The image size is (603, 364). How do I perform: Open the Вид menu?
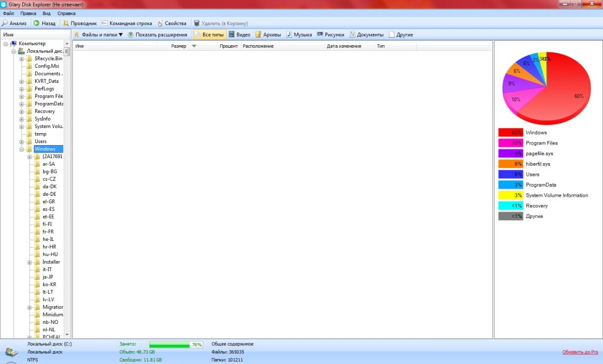[47, 14]
